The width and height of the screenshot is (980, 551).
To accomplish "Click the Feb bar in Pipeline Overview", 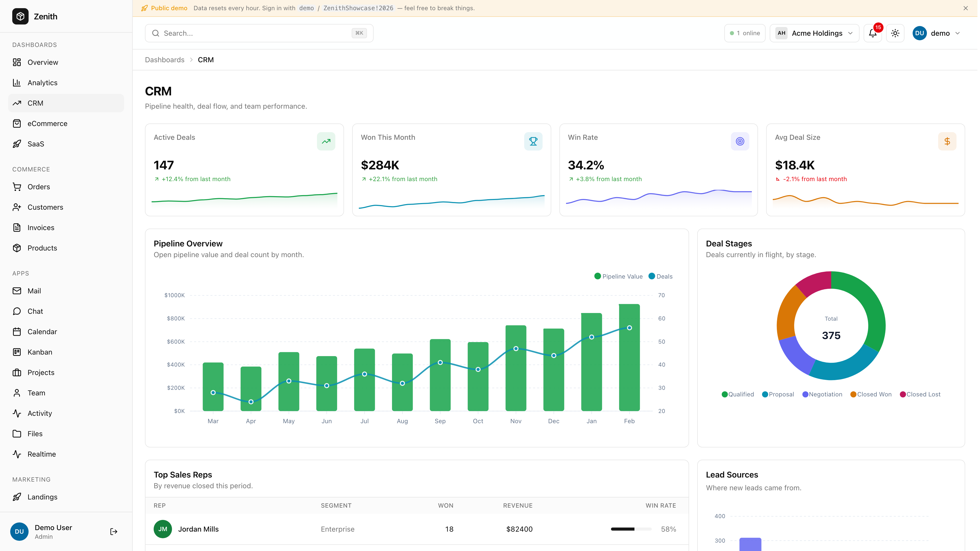I will coord(629,357).
